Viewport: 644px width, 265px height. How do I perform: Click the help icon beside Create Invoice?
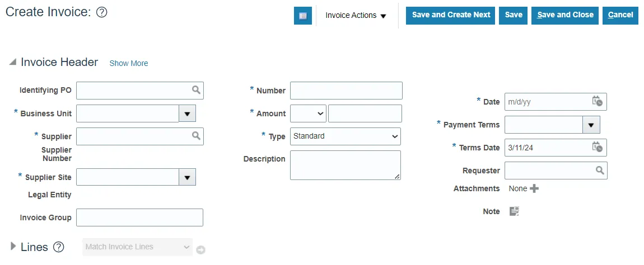(101, 13)
